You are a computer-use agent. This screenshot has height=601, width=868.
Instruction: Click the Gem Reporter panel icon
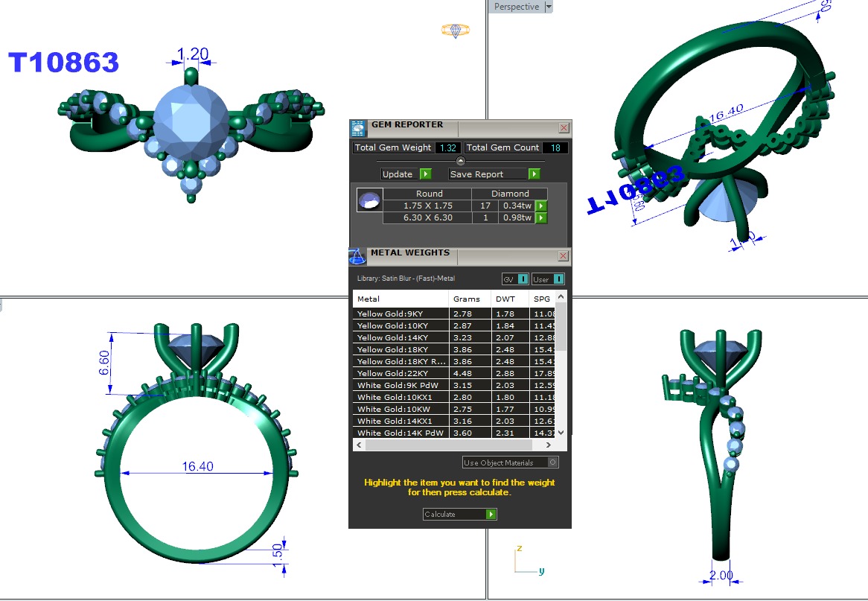358,127
